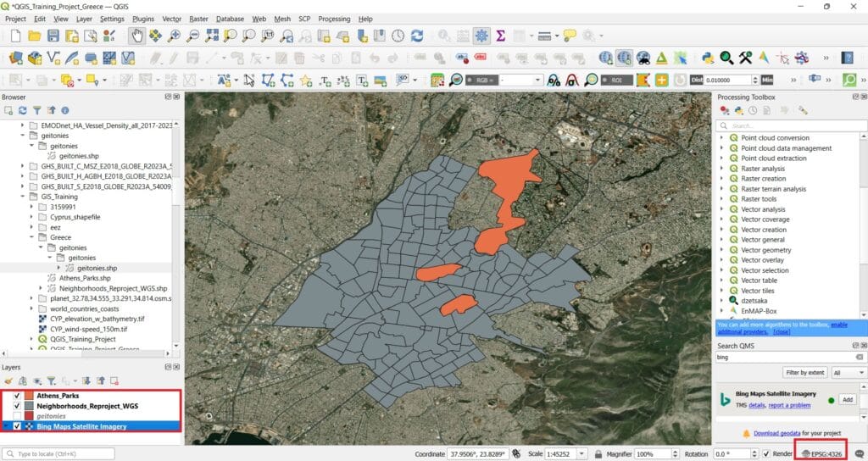The width and height of the screenshot is (868, 461).
Task: Open the messages log speech icon
Action: coord(860,454)
